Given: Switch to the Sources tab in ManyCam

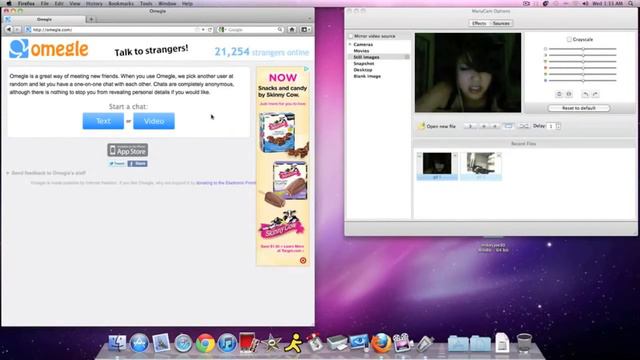Looking at the screenshot, I should (501, 23).
